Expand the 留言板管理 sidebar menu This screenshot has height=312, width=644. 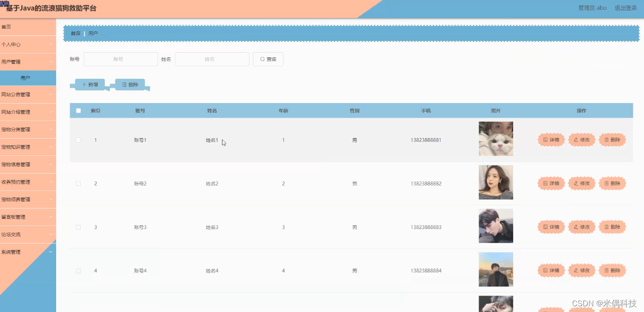[x=28, y=217]
